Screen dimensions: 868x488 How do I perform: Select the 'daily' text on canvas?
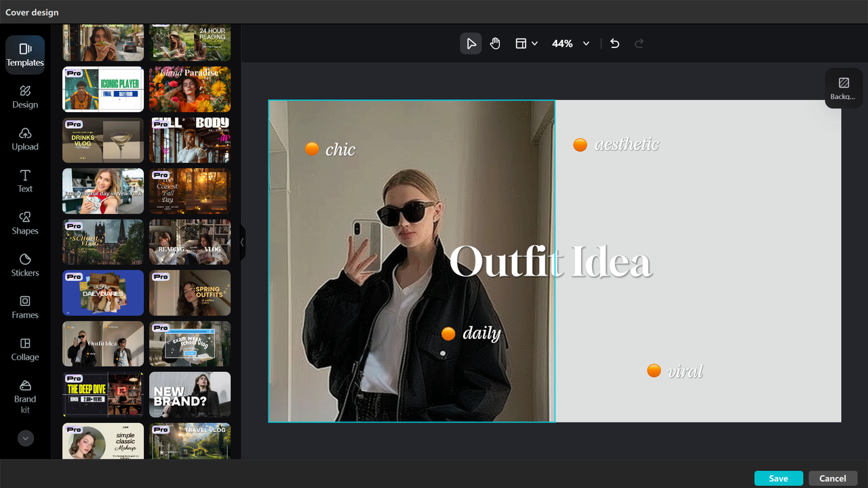[x=481, y=333]
